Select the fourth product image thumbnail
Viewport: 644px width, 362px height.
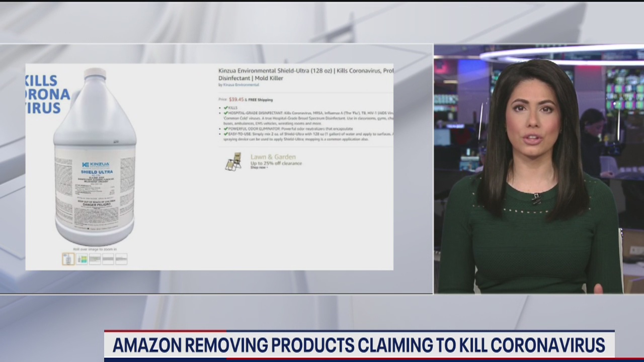point(109,258)
